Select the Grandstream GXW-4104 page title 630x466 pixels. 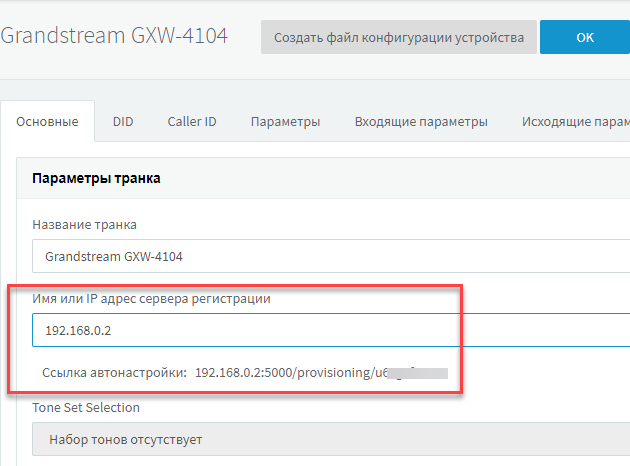point(114,35)
